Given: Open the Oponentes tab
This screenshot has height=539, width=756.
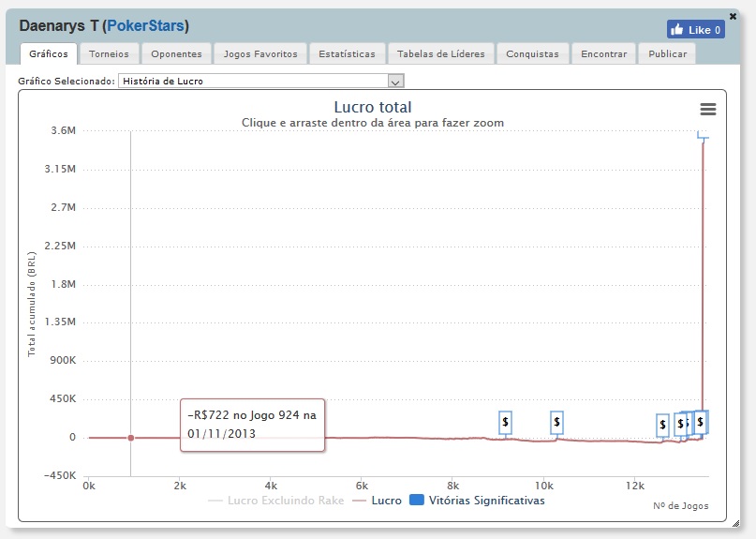Looking at the screenshot, I should [176, 54].
